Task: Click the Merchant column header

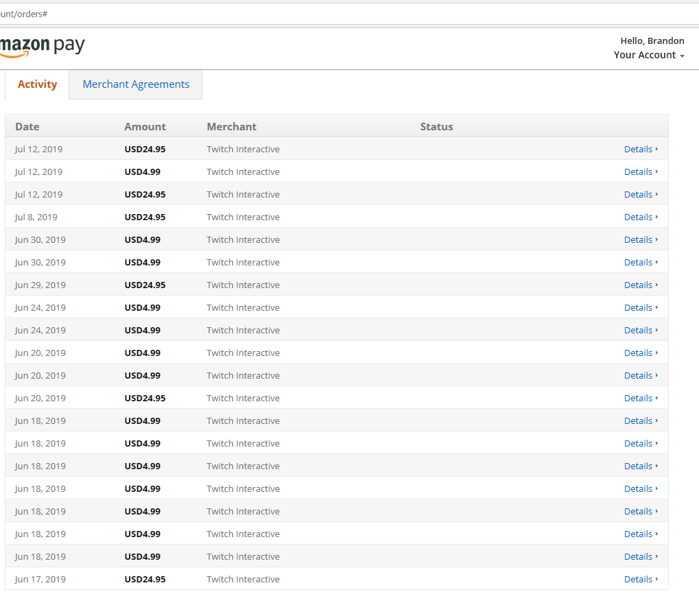Action: coord(231,127)
